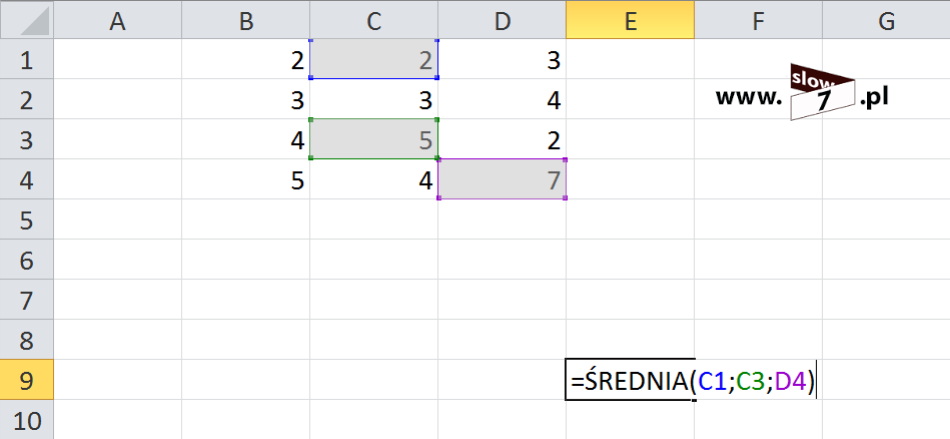Click cell C1 containing value 2

click(374, 59)
